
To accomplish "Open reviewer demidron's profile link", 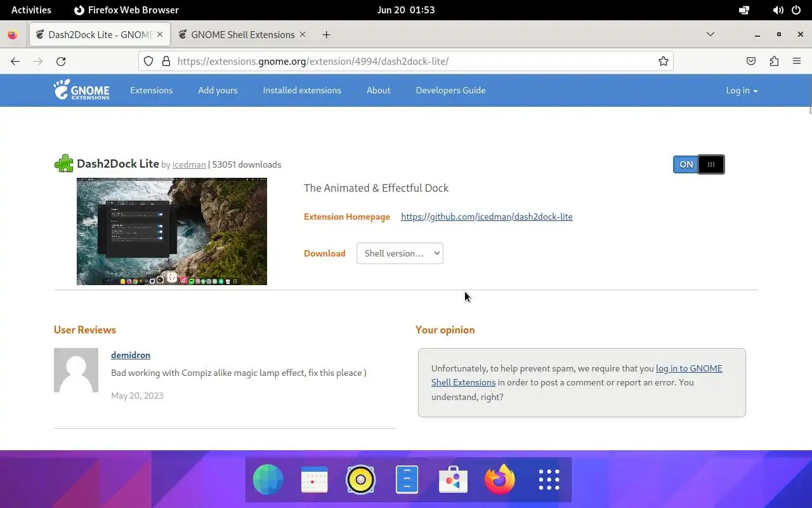I will (x=131, y=355).
